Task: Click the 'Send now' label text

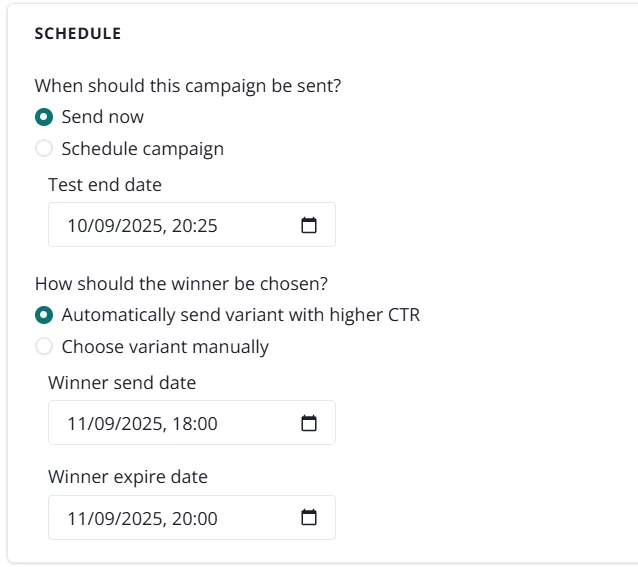Action: [103, 117]
